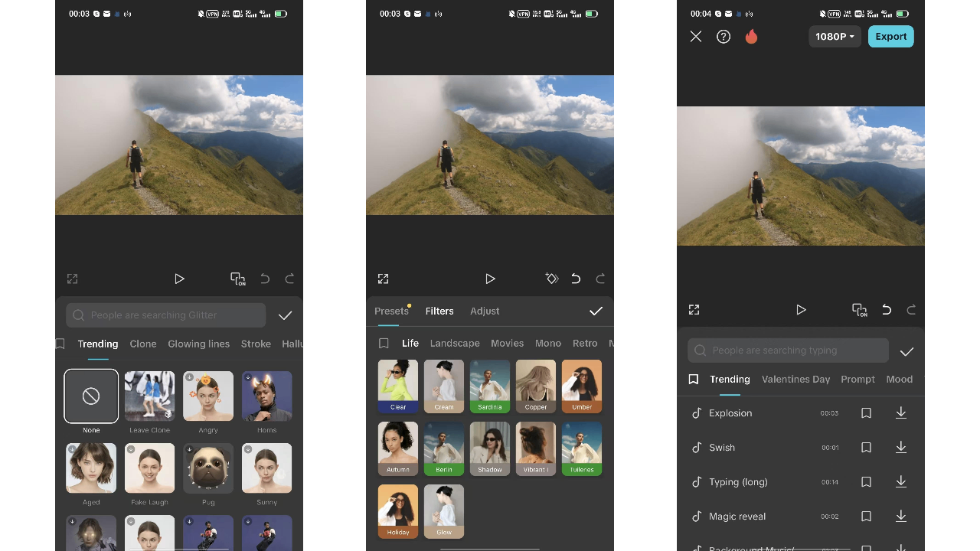
Task: Expand preview to fullscreen on the filters screen
Action: [x=384, y=279]
